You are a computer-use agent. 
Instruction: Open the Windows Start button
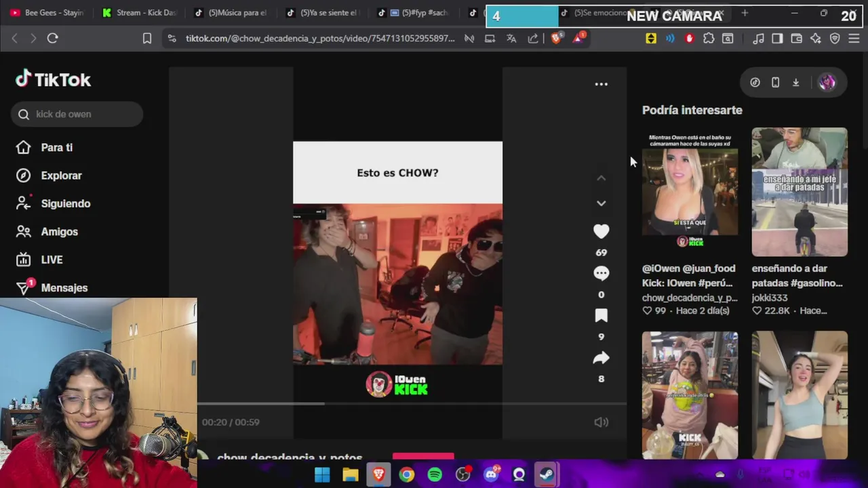pyautogui.click(x=322, y=474)
